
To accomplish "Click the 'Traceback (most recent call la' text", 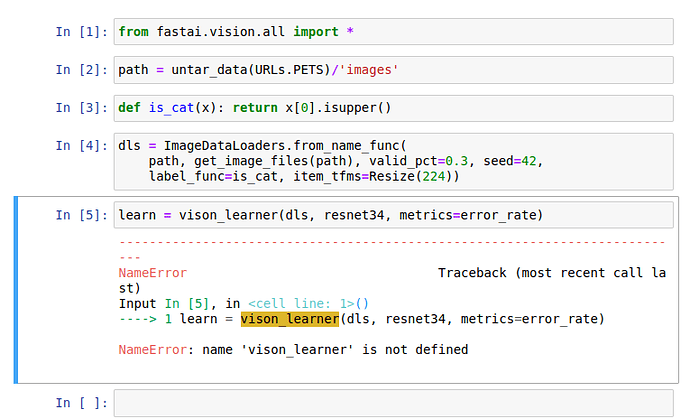I will pyautogui.click(x=552, y=273).
